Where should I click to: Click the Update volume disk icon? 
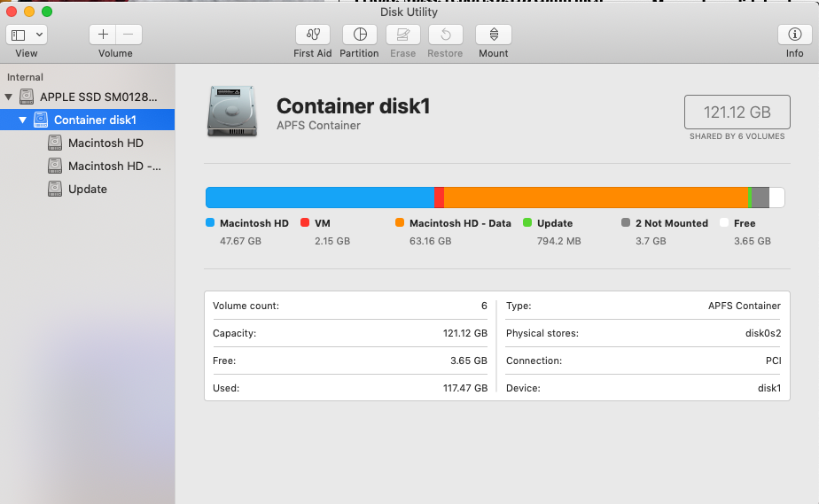[x=55, y=189]
